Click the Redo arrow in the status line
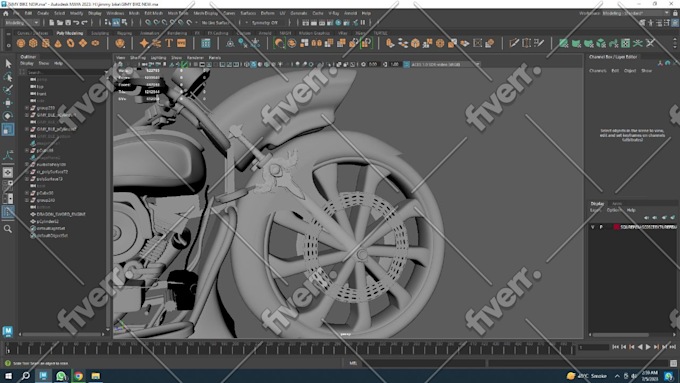 click(x=85, y=23)
